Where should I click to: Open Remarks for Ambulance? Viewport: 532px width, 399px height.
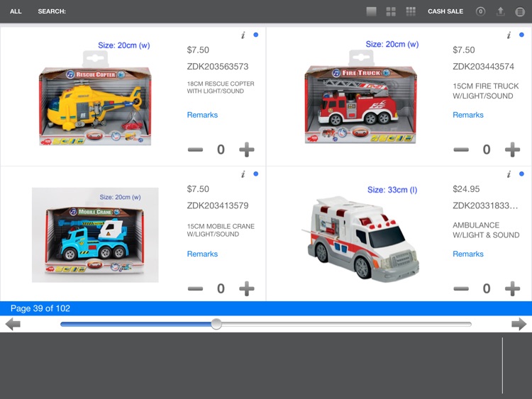[468, 254]
